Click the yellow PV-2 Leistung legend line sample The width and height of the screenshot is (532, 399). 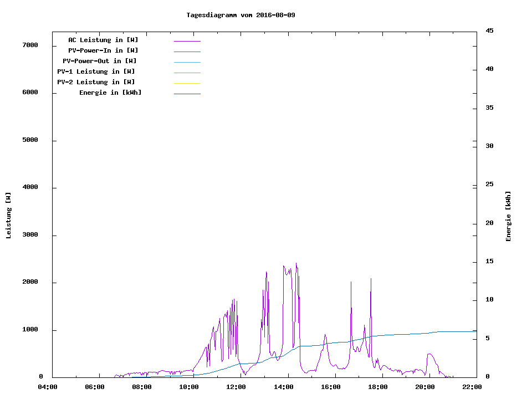click(187, 83)
